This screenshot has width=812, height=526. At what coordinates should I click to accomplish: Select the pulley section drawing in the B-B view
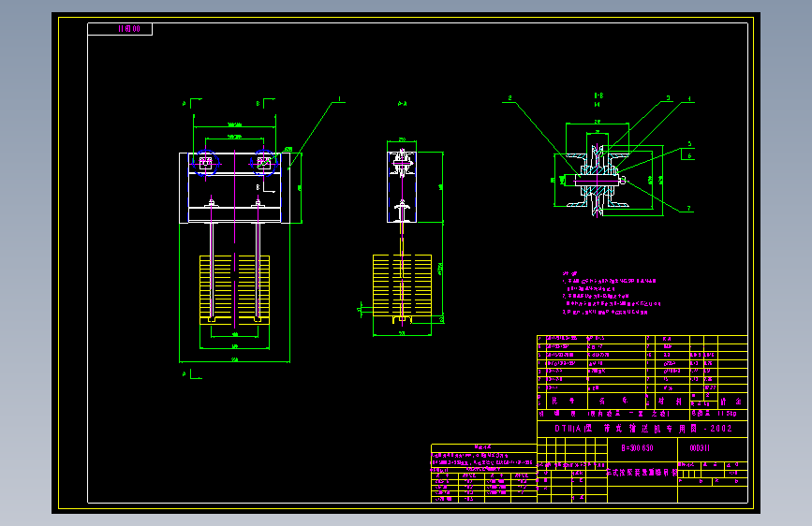pyautogui.click(x=598, y=180)
